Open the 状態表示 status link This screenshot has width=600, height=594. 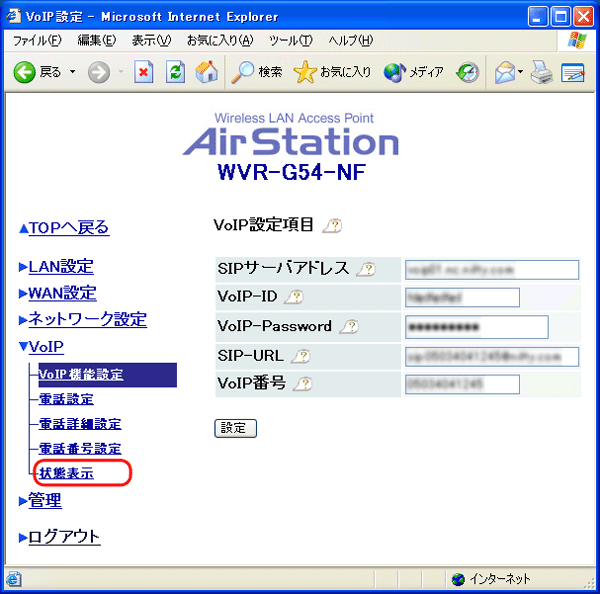(67, 473)
